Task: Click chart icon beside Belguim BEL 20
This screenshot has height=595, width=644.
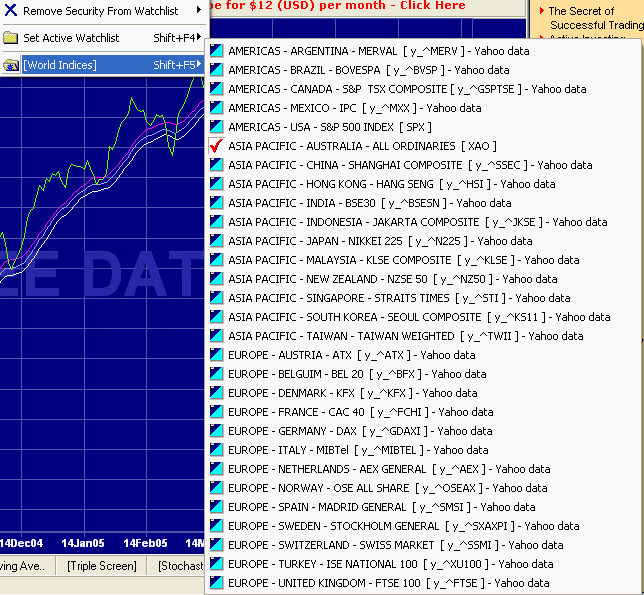Action: (216, 374)
